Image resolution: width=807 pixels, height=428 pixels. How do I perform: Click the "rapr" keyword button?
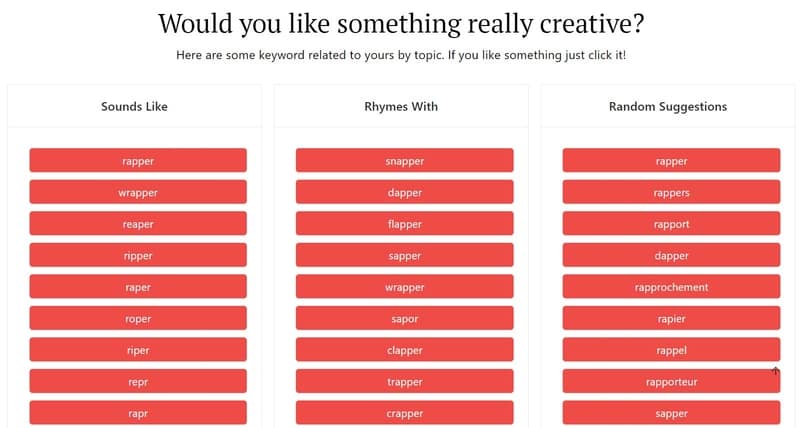point(138,413)
